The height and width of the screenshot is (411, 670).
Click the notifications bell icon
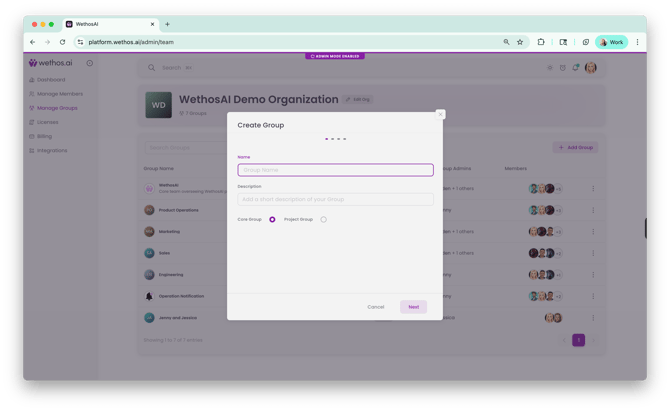[575, 67]
